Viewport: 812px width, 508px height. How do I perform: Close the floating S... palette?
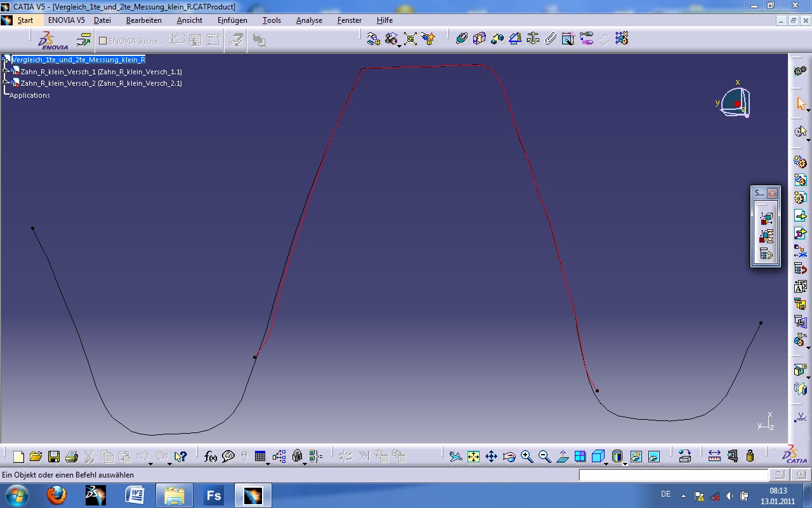[772, 193]
